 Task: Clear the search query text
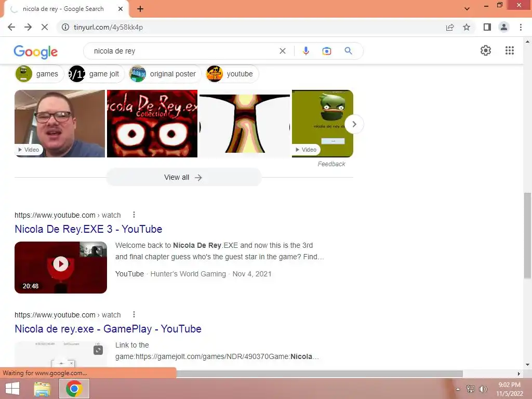coord(282,51)
